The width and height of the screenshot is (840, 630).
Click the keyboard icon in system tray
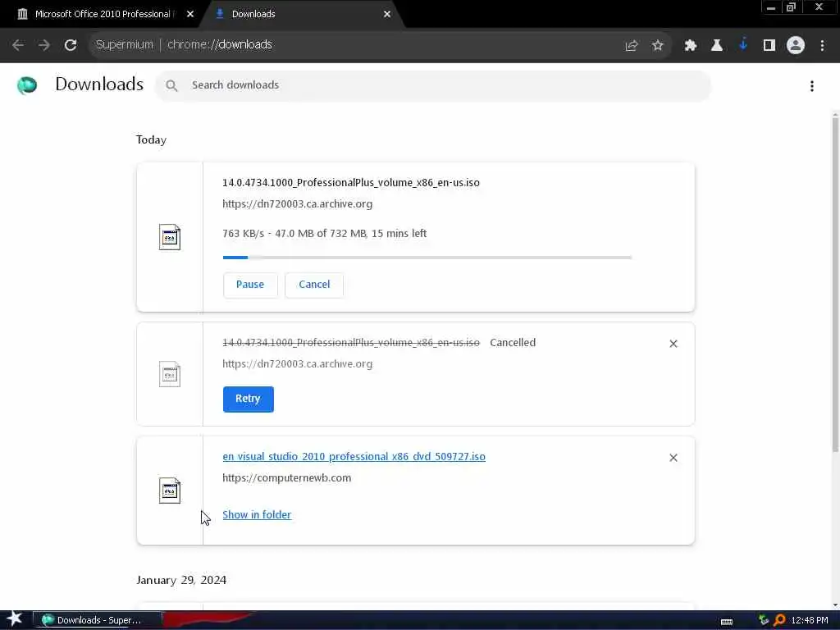(x=727, y=622)
